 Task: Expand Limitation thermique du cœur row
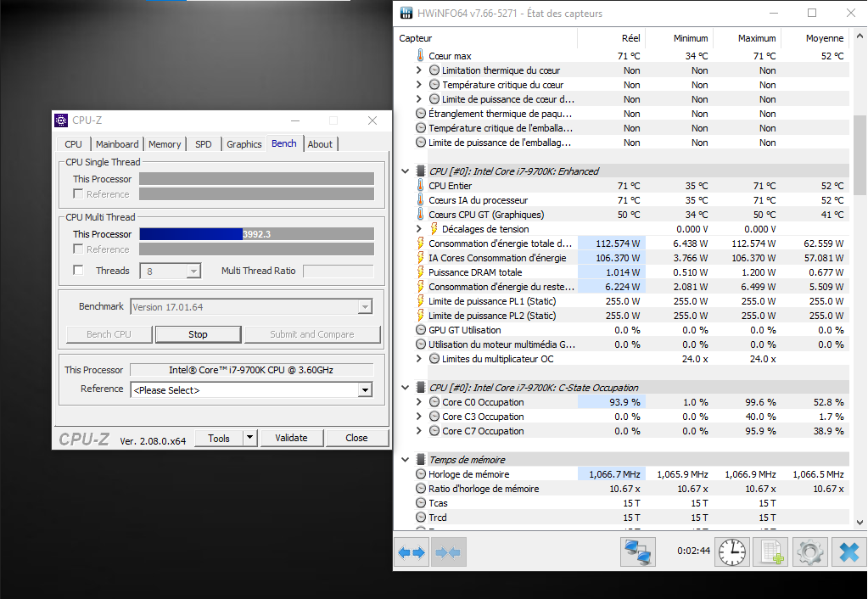click(x=419, y=70)
